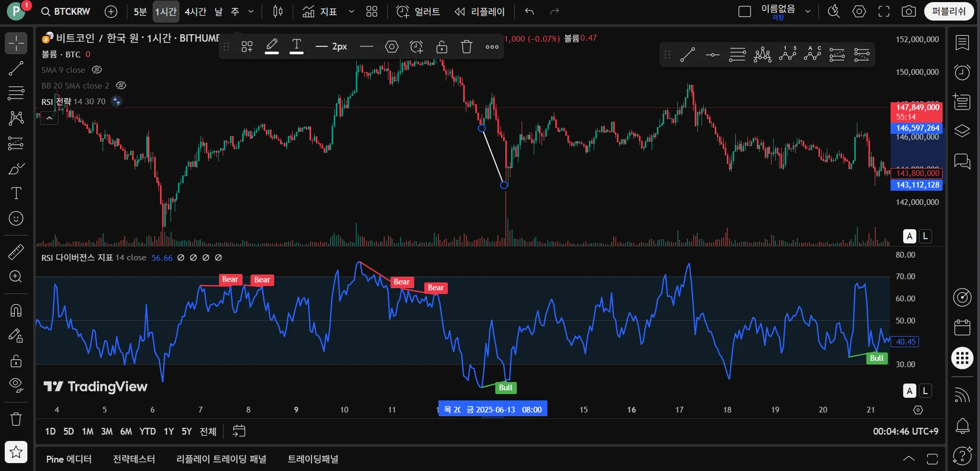This screenshot has width=980, height=471.
Task: Toggle visibility of BB 20 indicator
Action: click(121, 85)
